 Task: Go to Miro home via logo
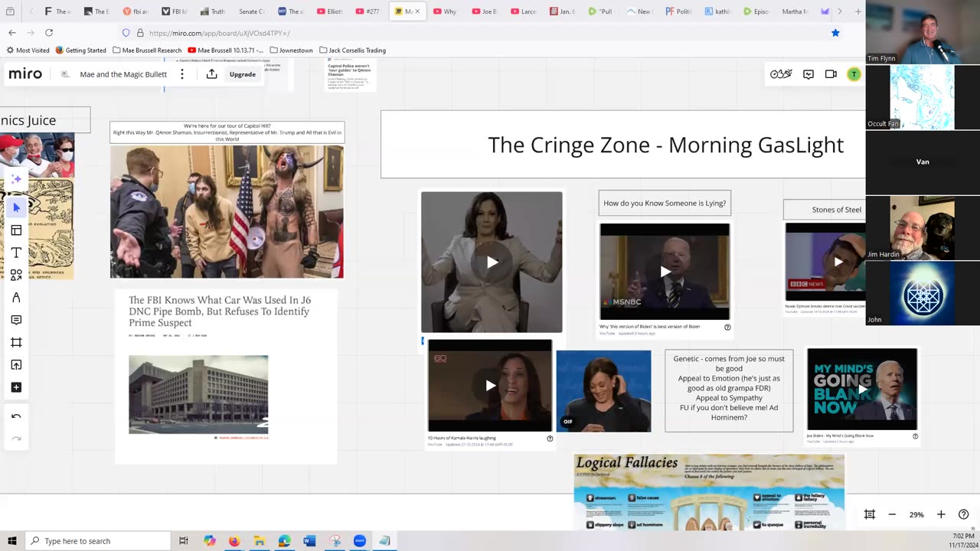point(25,74)
